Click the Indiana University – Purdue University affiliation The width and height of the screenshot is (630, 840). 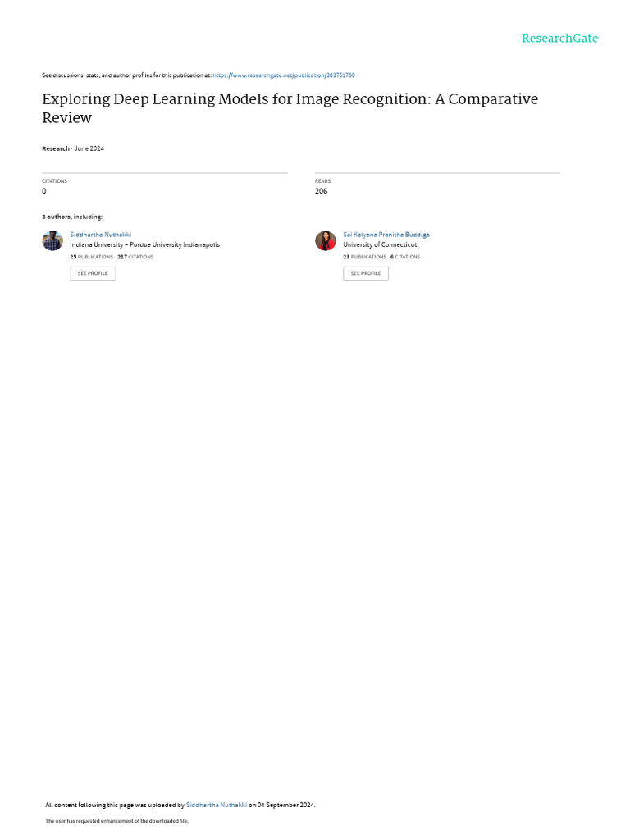(x=144, y=244)
